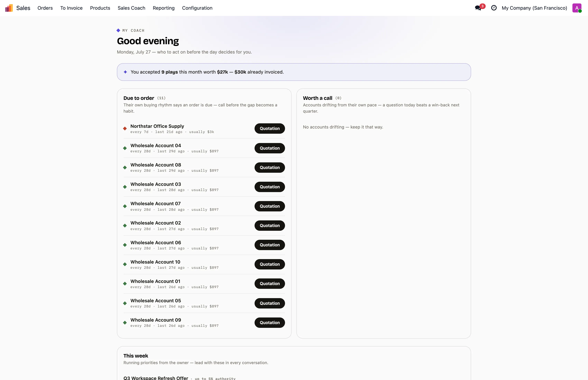Open the user avatar menu
This screenshot has height=380, width=588.
[577, 8]
